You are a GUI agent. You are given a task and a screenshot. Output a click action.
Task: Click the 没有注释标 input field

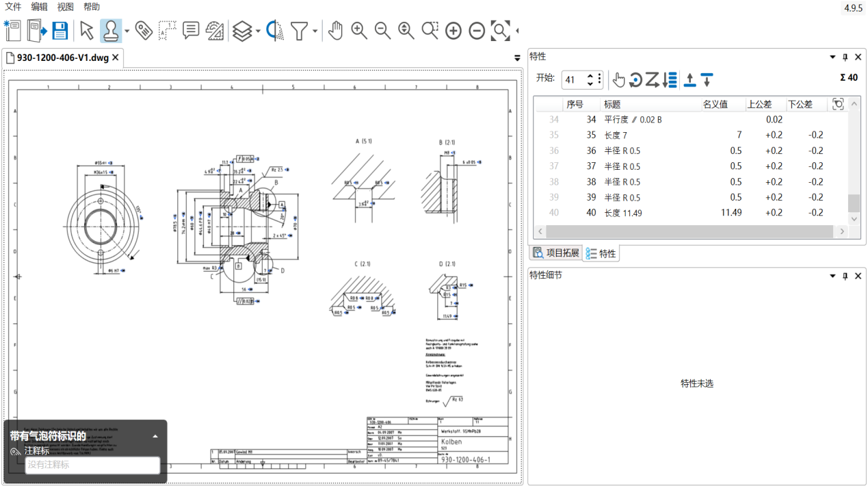(92, 465)
